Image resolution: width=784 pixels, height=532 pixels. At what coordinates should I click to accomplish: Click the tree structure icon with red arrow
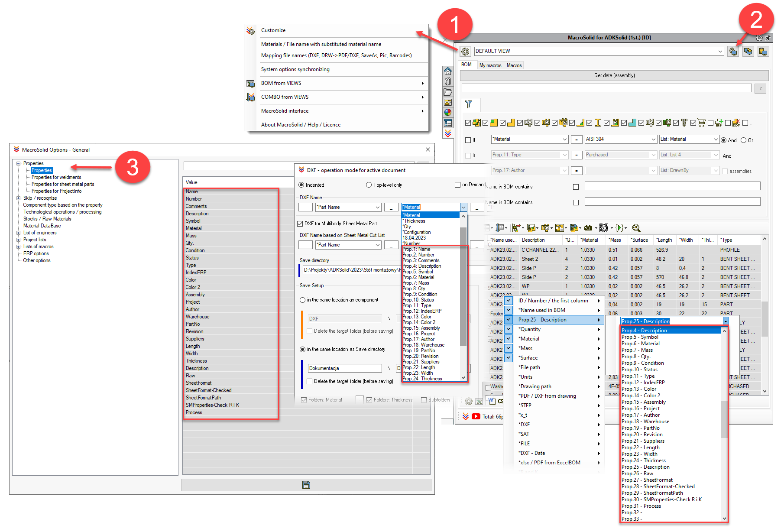click(x=516, y=228)
